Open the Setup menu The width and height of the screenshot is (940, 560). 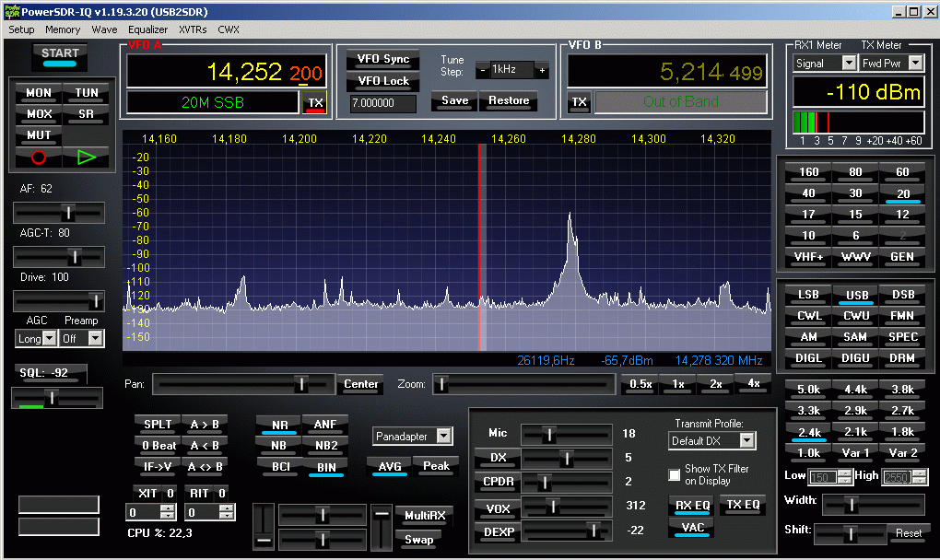point(21,29)
